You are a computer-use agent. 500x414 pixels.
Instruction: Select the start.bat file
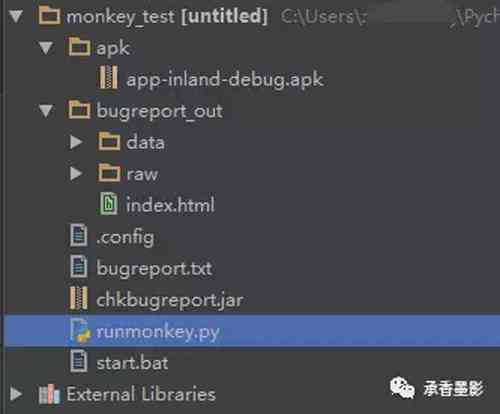click(132, 363)
